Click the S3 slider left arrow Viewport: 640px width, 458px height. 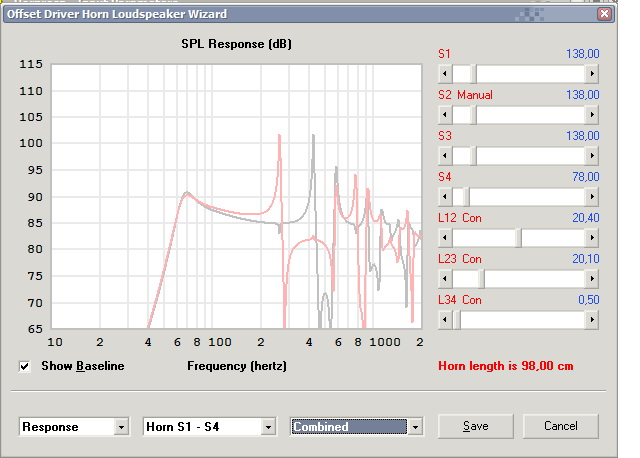(445, 156)
